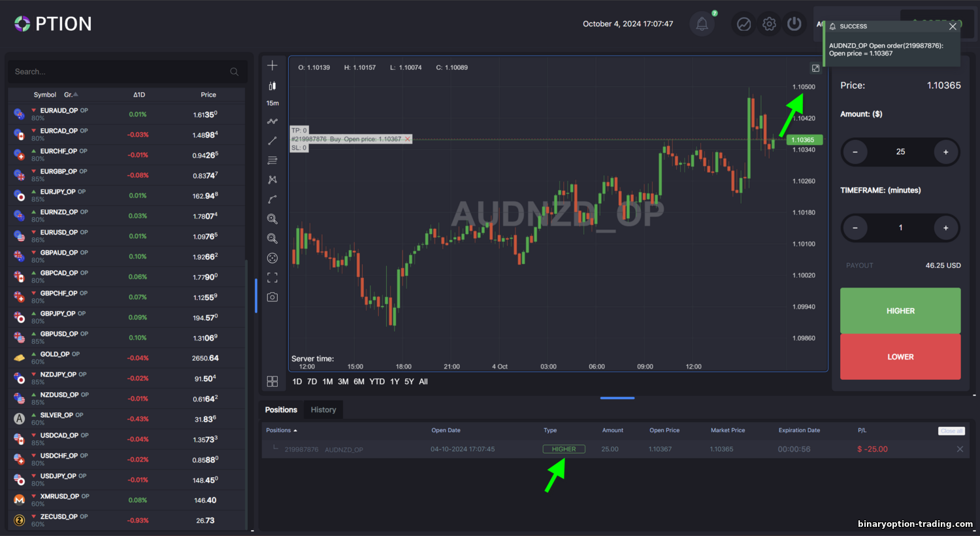Image resolution: width=980 pixels, height=536 pixels.
Task: Take chart snapshot with camera icon
Action: (272, 297)
